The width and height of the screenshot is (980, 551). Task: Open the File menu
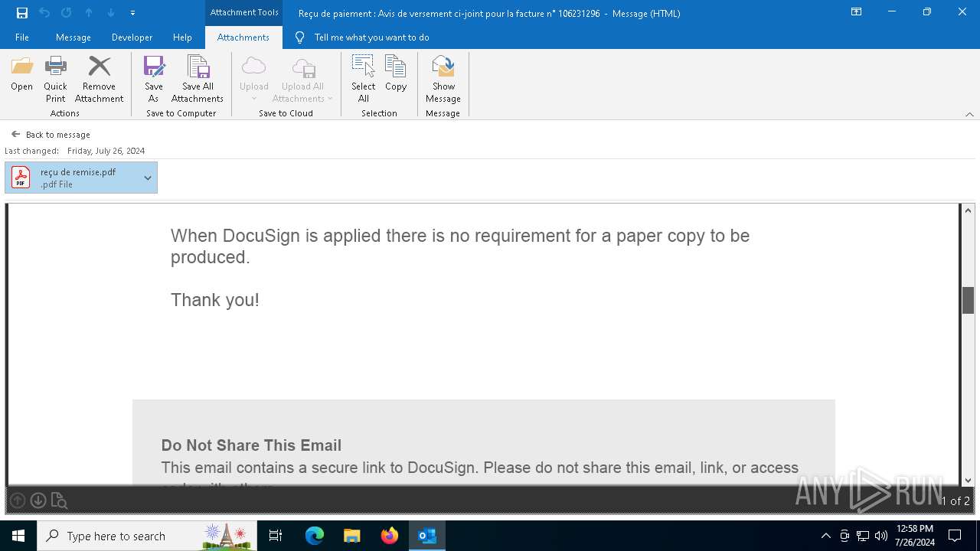click(x=22, y=37)
